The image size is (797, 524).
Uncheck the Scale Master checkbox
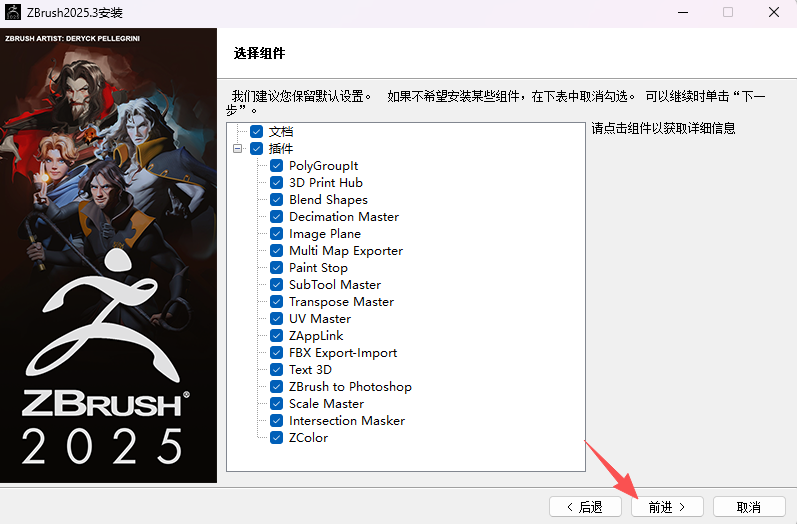[x=277, y=404]
